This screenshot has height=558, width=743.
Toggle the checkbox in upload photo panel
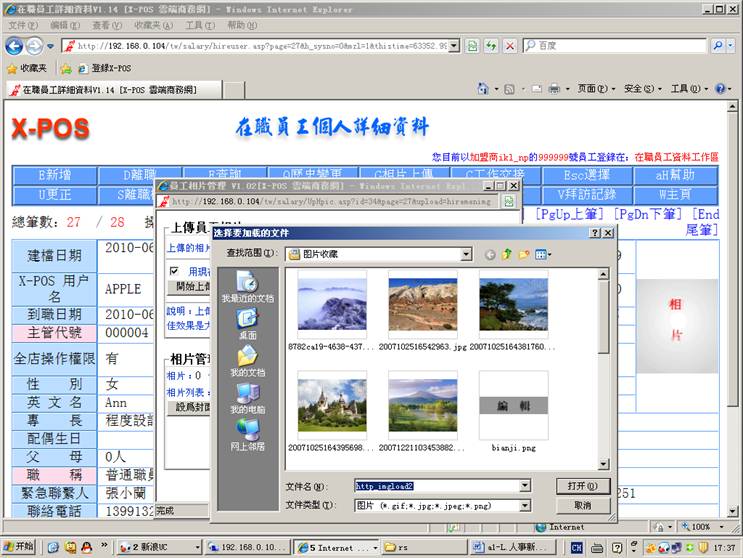(x=174, y=271)
